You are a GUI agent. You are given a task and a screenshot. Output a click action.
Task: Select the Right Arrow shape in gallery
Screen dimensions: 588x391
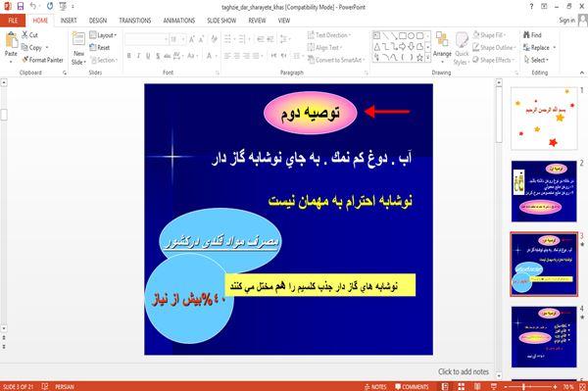point(403,46)
